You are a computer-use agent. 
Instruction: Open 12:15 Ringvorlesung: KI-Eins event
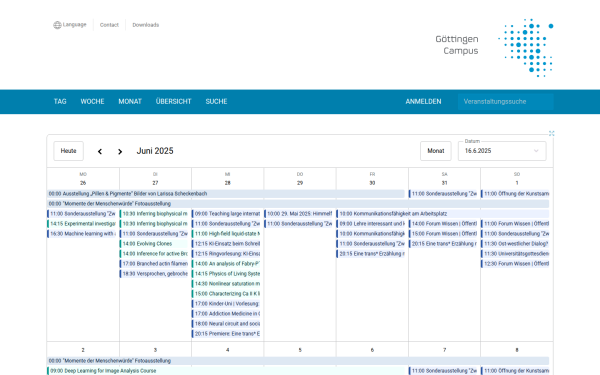tap(226, 253)
